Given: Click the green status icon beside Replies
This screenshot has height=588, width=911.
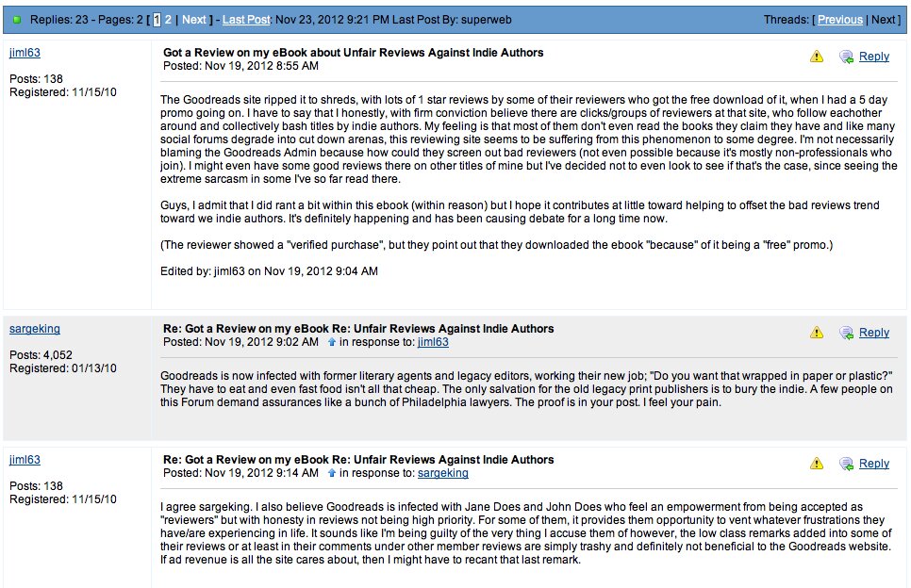Looking at the screenshot, I should (x=17, y=20).
